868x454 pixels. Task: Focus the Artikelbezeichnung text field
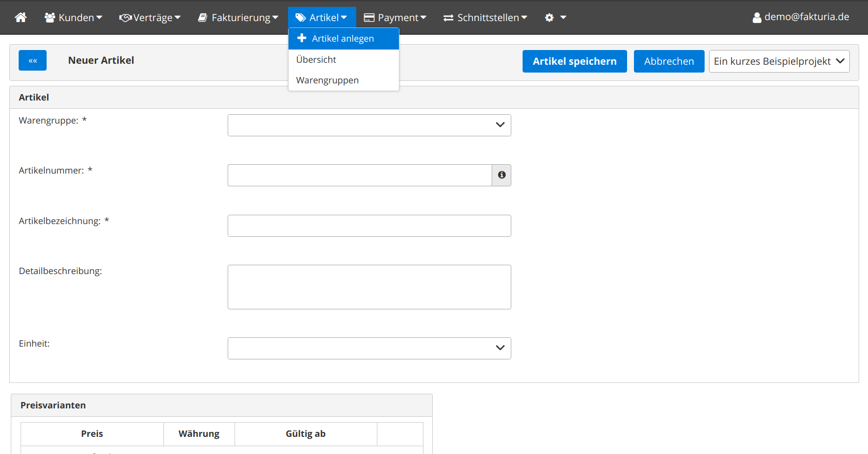click(369, 226)
